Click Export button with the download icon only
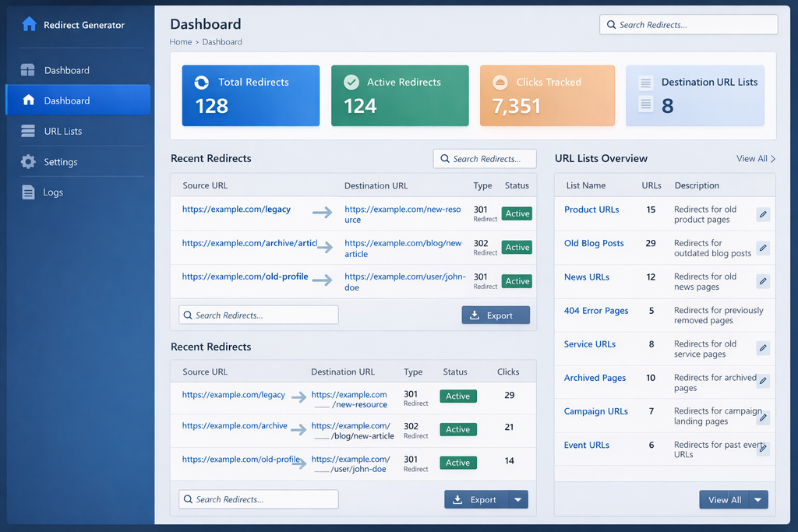 pos(496,315)
